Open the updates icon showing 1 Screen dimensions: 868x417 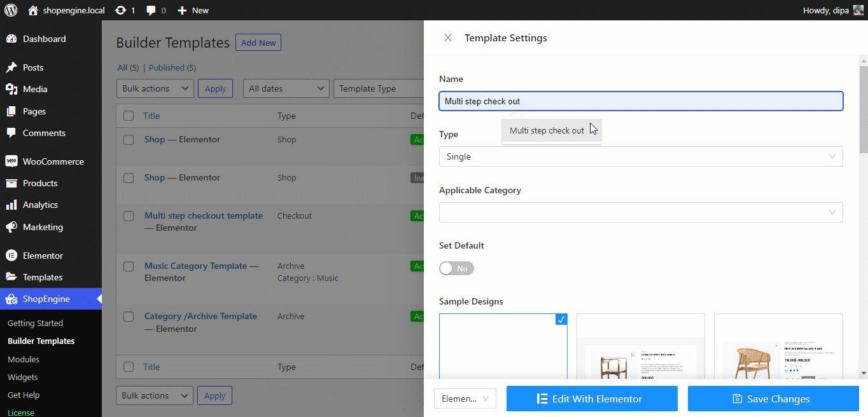click(x=120, y=10)
